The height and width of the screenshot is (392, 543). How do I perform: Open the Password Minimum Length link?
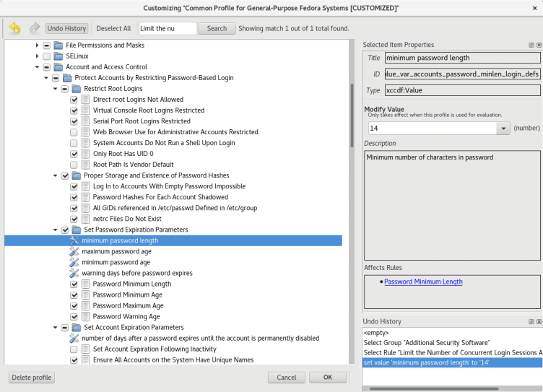tap(423, 282)
